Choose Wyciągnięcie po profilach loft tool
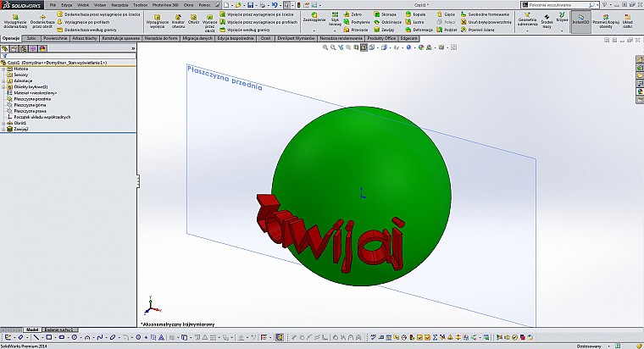Screen dimensions: 644x349 click(x=84, y=22)
